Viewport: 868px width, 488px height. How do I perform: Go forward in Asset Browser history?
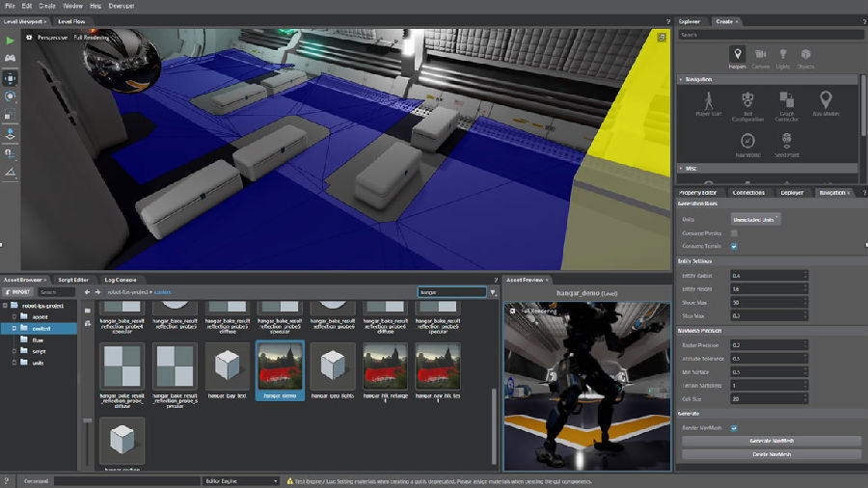pos(98,292)
